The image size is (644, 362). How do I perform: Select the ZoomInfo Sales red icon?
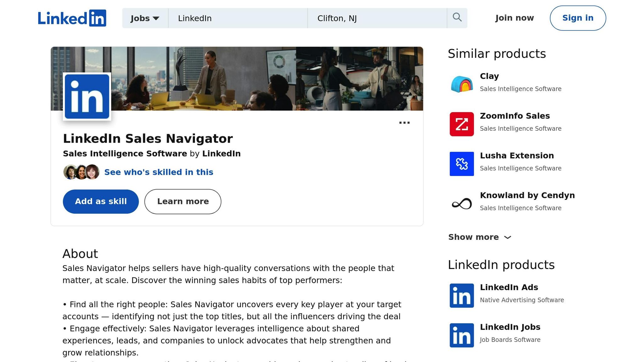[461, 124]
